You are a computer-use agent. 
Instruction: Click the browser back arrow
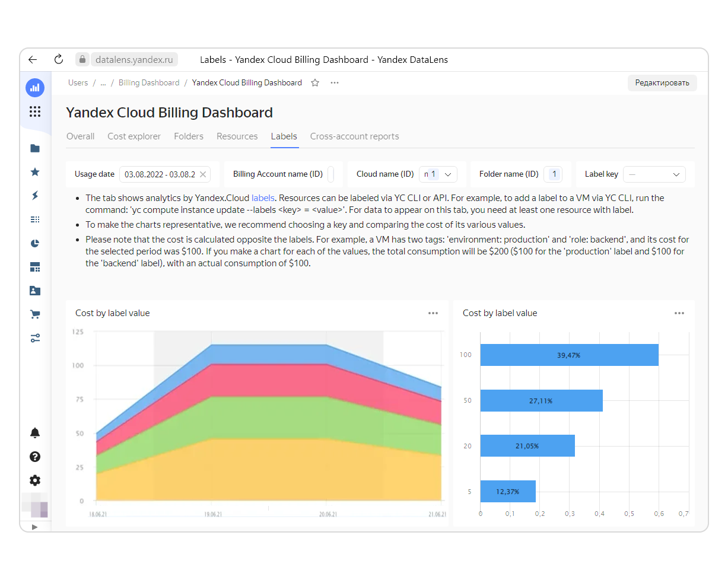point(33,59)
